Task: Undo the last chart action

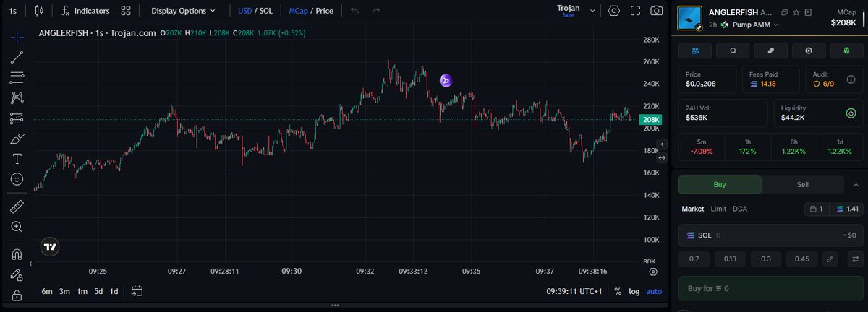Action: (354, 11)
